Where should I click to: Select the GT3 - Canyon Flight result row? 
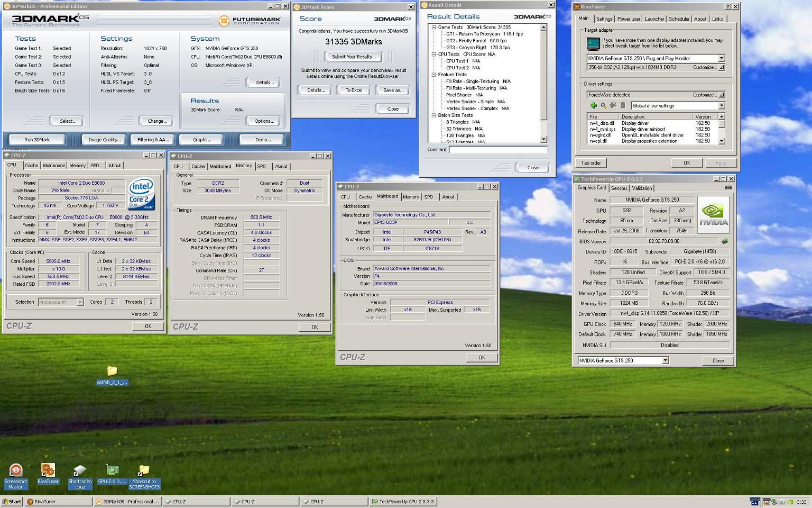click(x=478, y=48)
